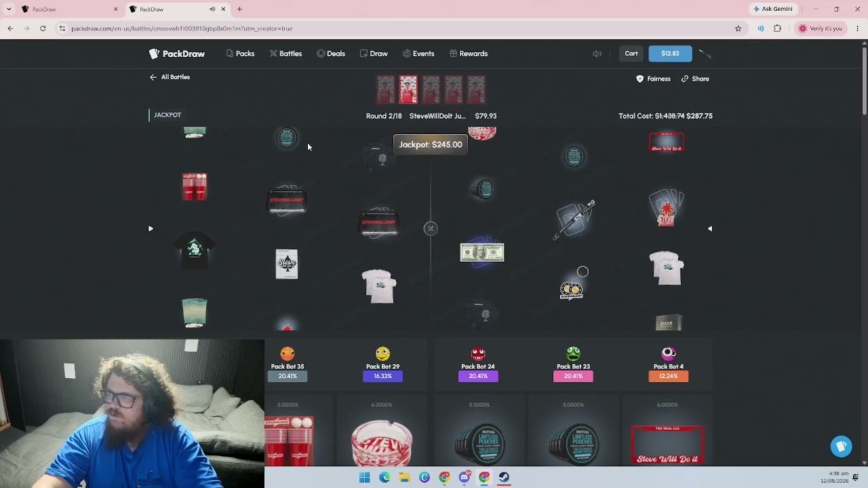Open the PackDraw home logo
This screenshot has height=488, width=868.
pos(177,54)
